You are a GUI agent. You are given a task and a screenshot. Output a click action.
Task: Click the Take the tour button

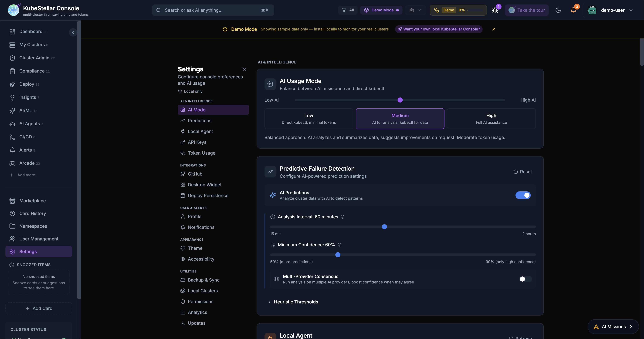(x=526, y=10)
